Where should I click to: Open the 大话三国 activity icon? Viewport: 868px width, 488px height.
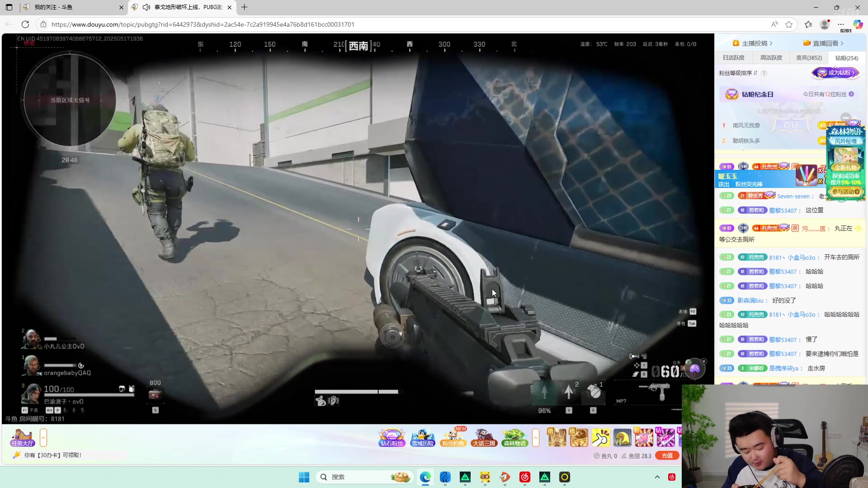click(x=484, y=437)
